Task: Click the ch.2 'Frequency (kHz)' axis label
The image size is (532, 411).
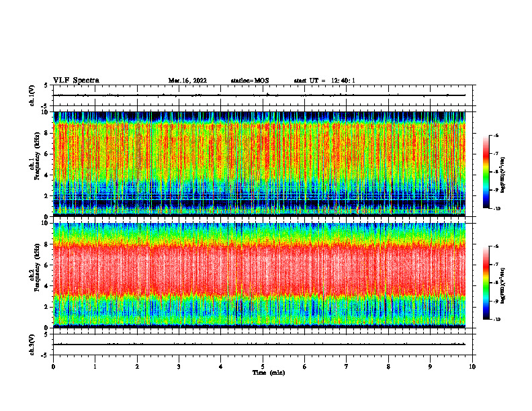Action: (38, 267)
